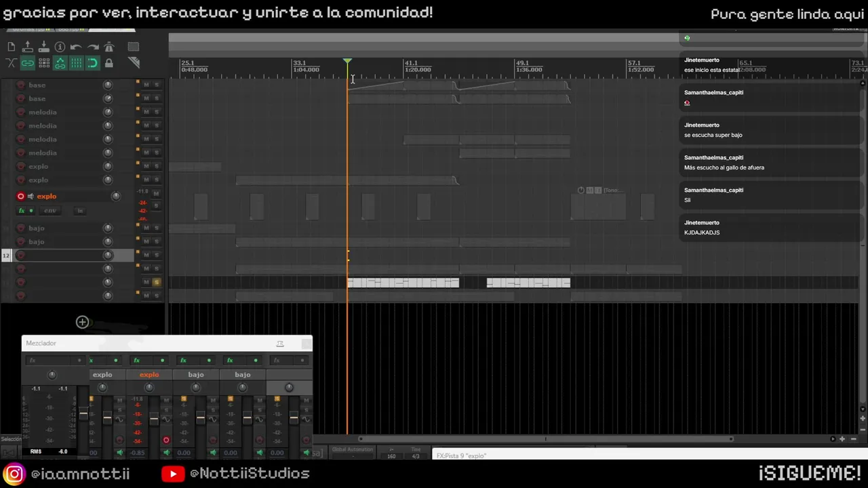The width and height of the screenshot is (868, 488).
Task: Click the 'FX:Pista 9 explo' status text
Action: click(461, 456)
